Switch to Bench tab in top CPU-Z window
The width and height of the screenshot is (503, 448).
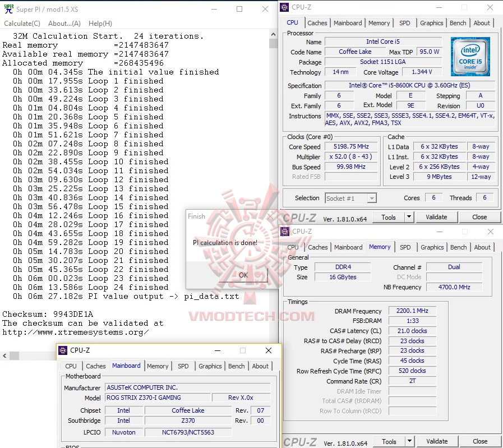tap(458, 23)
